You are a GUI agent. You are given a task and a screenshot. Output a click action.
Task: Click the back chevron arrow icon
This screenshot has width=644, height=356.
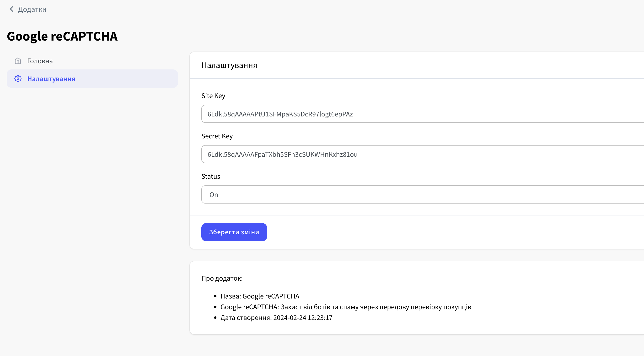click(x=11, y=9)
